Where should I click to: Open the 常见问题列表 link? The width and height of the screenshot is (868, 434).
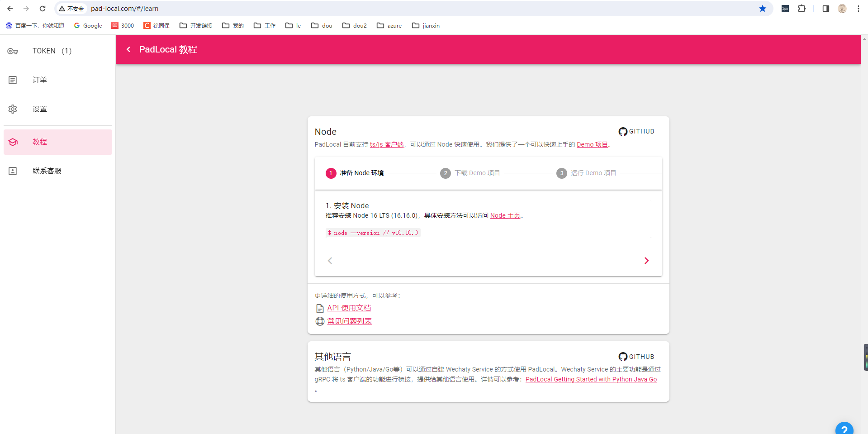pos(350,321)
